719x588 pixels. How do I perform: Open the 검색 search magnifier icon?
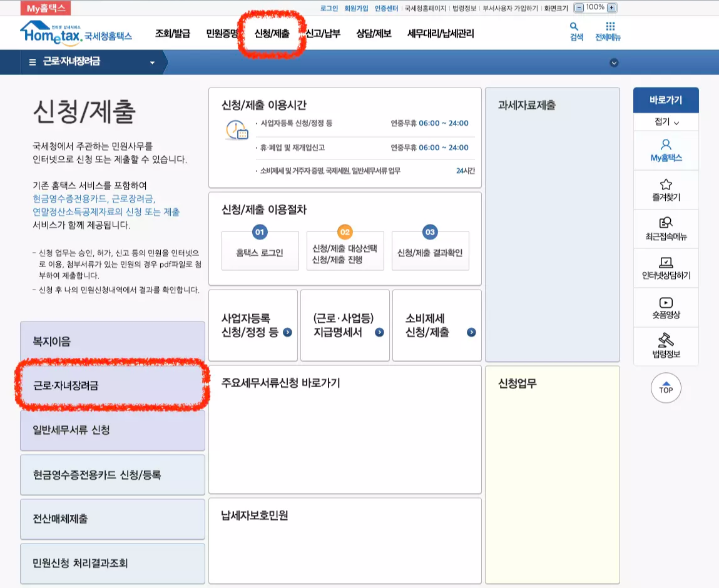[574, 30]
